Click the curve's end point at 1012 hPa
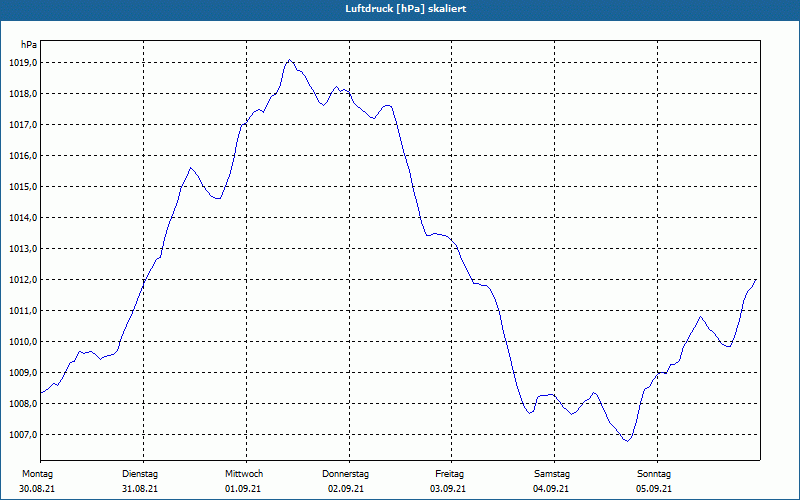The width and height of the screenshot is (800, 500). [x=756, y=280]
